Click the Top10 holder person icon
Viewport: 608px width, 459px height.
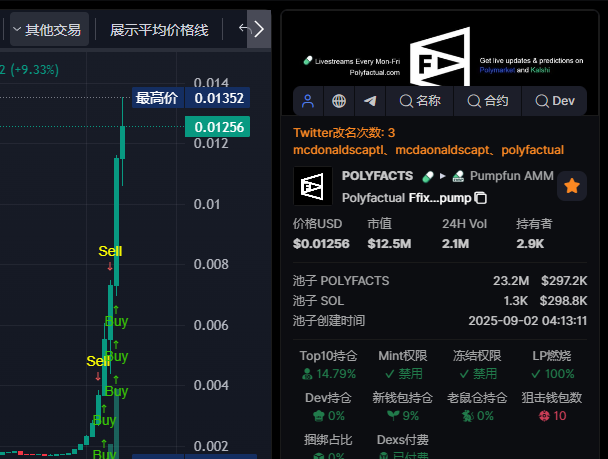pos(307,374)
